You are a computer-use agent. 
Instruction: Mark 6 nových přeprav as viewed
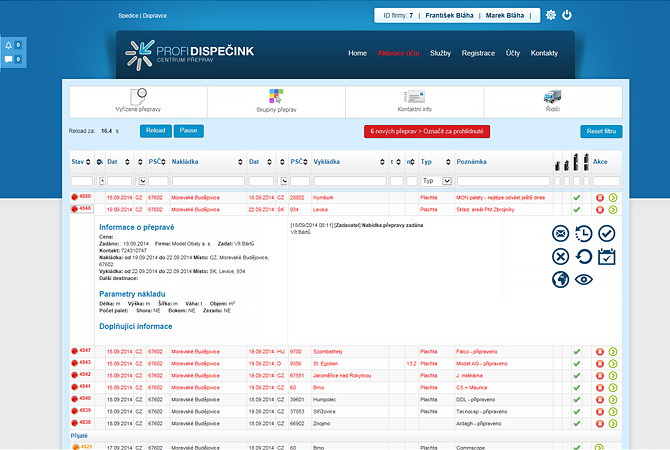[x=427, y=131]
